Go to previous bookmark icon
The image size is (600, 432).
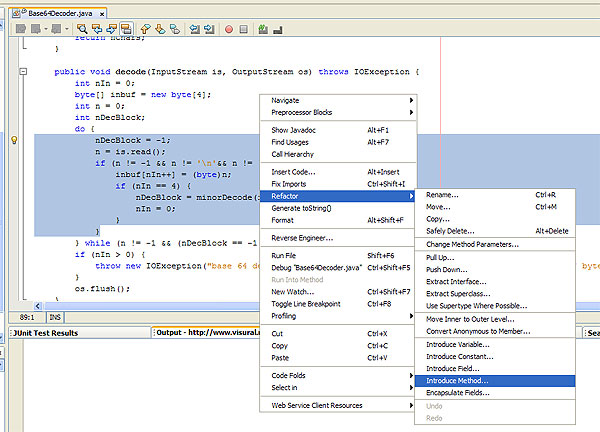(145, 29)
